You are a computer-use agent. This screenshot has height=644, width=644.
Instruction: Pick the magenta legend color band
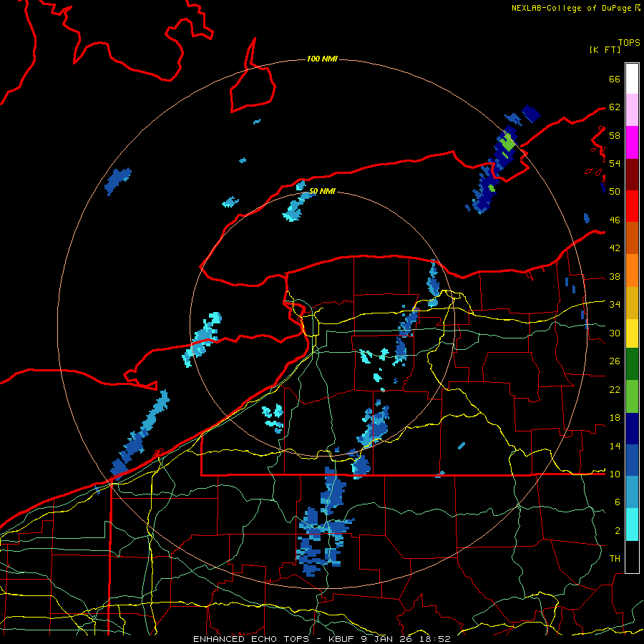coord(632,142)
